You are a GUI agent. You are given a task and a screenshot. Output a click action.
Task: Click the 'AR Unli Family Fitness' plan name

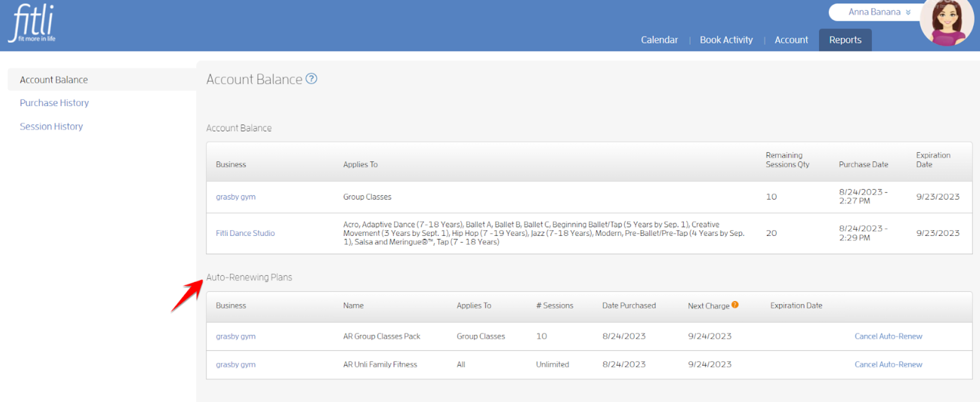380,365
